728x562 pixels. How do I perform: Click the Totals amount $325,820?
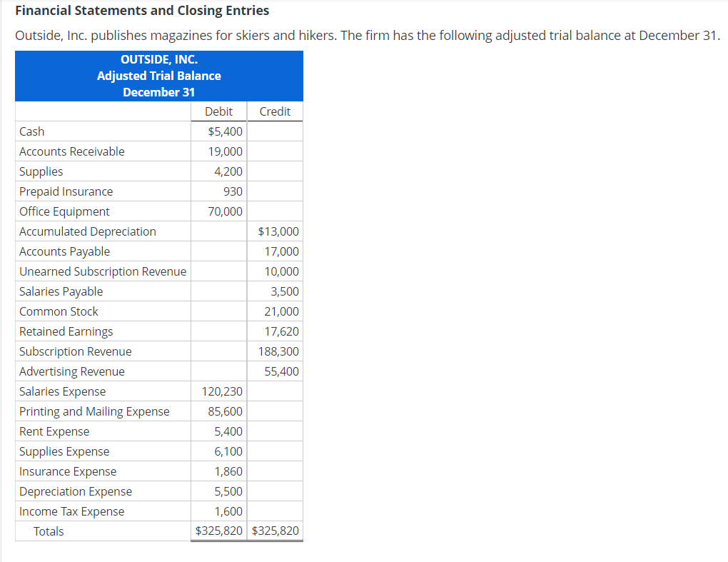point(219,531)
